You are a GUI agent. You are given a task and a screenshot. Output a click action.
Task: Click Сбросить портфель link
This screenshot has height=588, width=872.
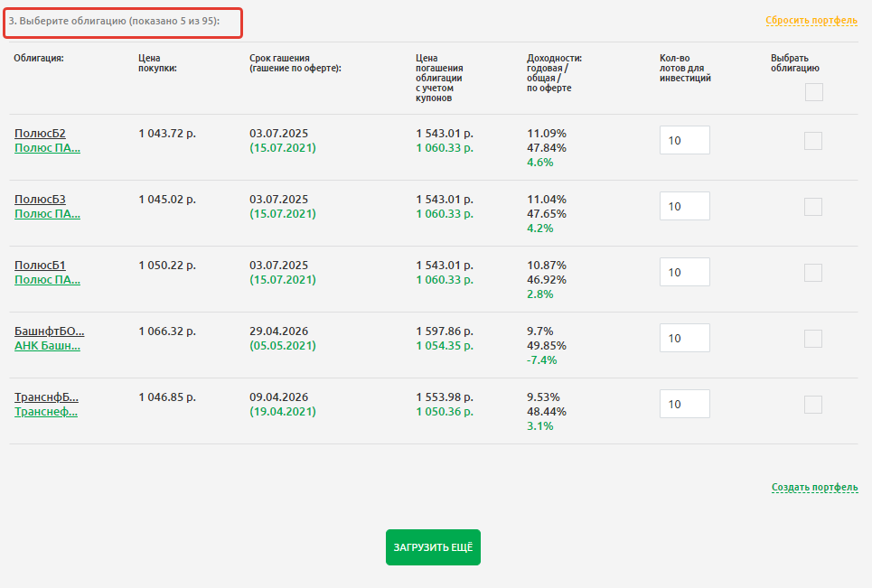811,20
